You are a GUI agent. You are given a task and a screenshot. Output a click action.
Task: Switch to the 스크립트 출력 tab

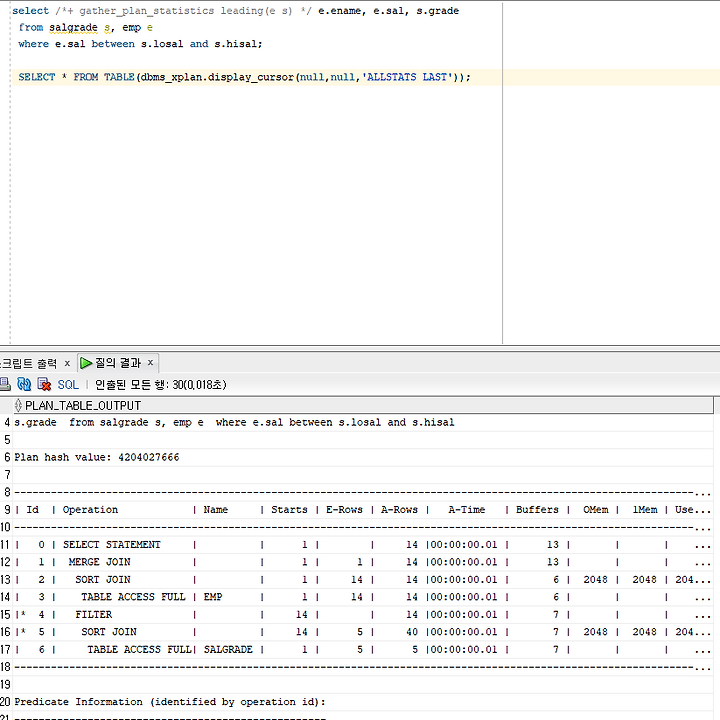pos(28,363)
